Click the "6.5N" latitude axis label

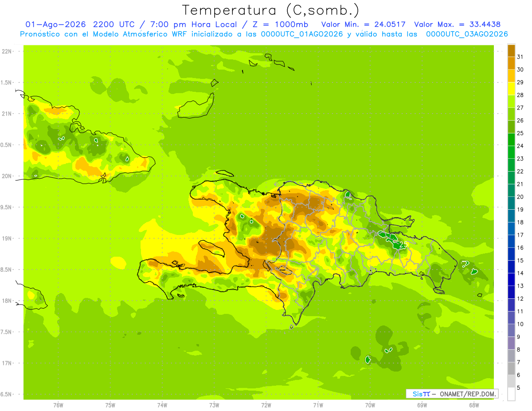point(7,394)
